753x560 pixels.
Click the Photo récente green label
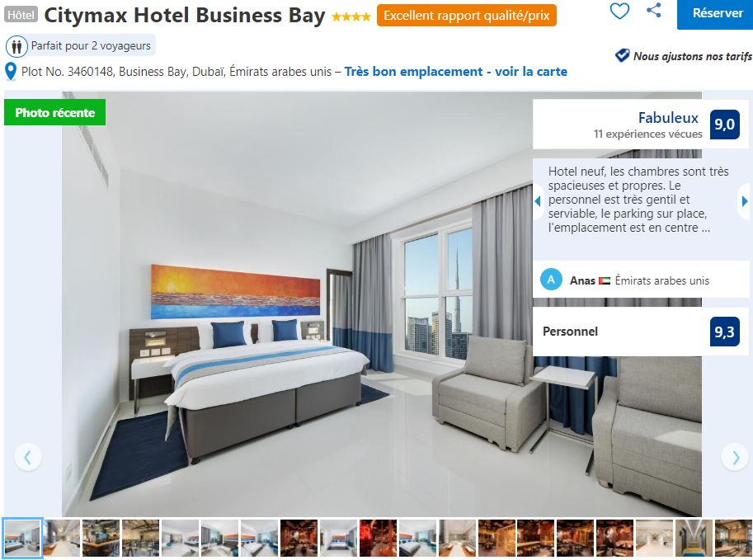54,112
